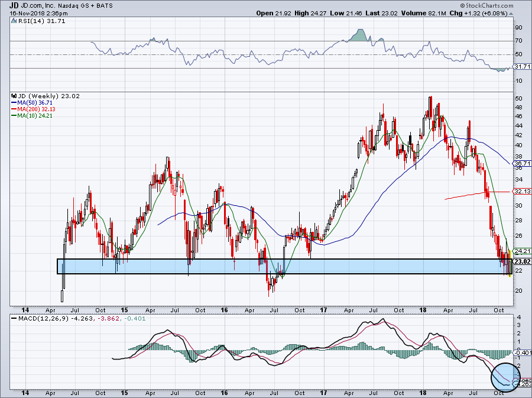Screen dimensions: 532x398
Task: Click the candlestick icon beside JD (Weekly)
Action: 13,96
